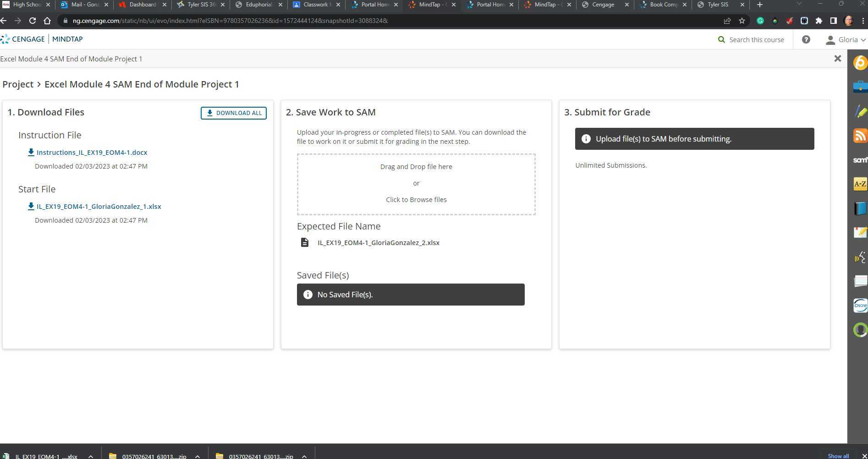868x459 pixels.
Task: Switch to the Cengage browser tab
Action: pos(603,5)
